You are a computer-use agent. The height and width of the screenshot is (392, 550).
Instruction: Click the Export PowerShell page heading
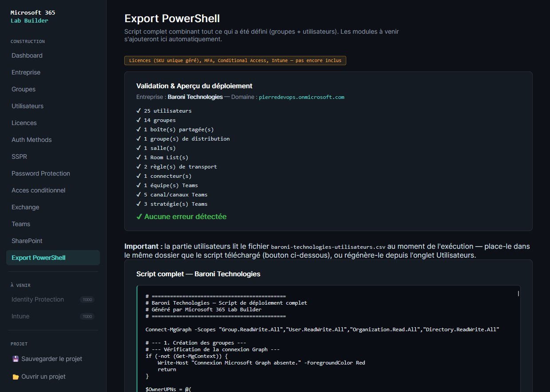172,18
